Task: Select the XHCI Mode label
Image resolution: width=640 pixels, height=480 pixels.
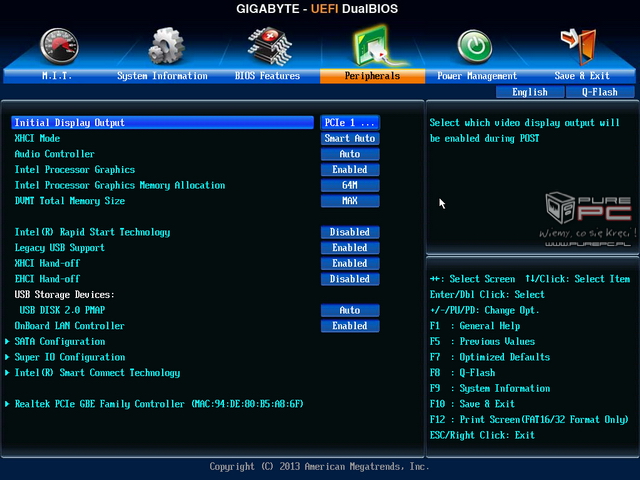Action: tap(37, 138)
